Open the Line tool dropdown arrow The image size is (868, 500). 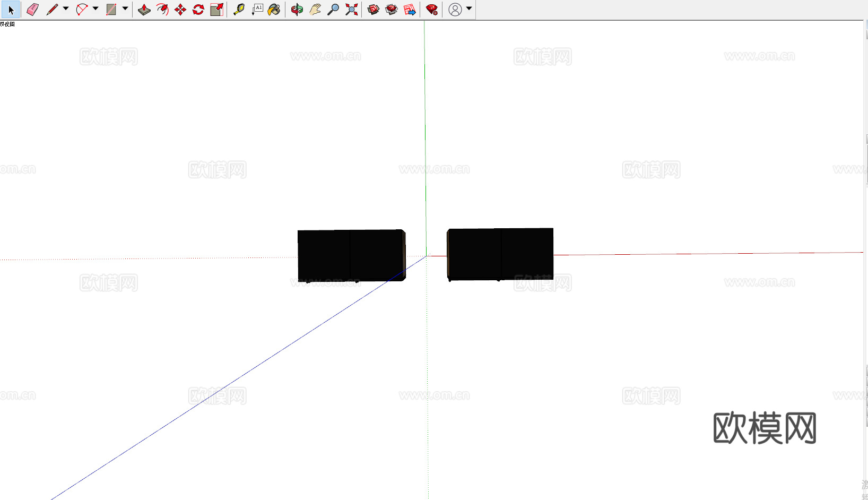pos(66,8)
